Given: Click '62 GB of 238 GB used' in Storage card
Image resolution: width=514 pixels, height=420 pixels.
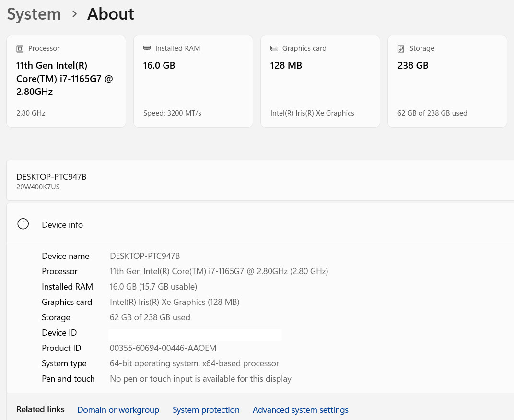Looking at the screenshot, I should point(432,113).
